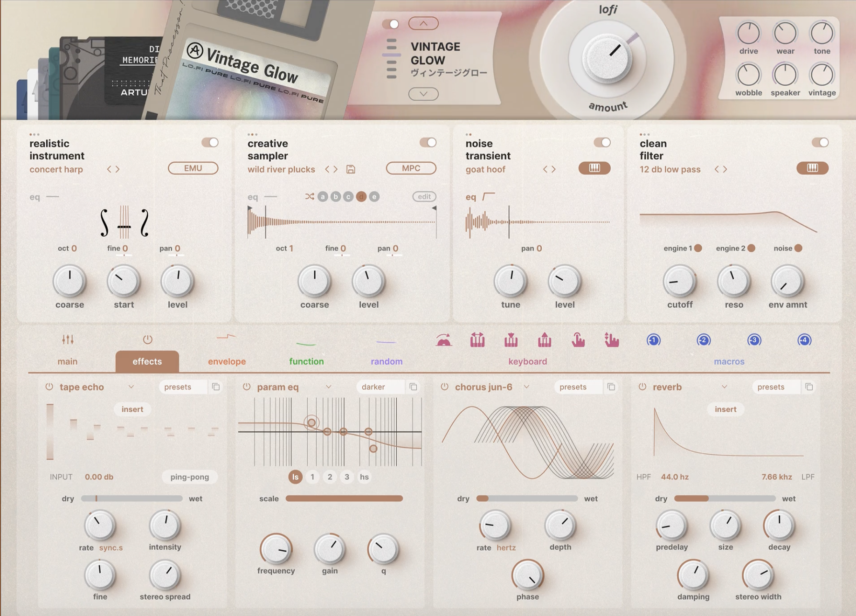
Task: Click the large lofi amount knob
Action: 607,59
